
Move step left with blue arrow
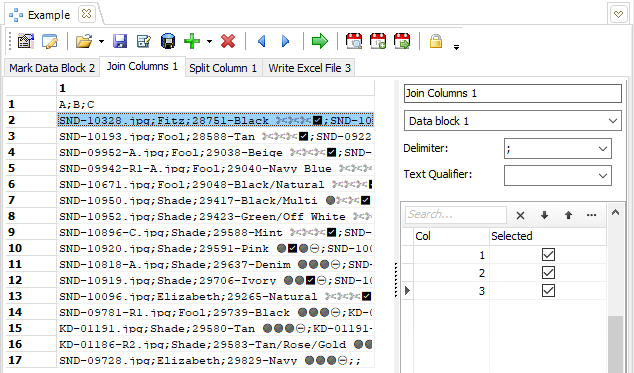(262, 41)
